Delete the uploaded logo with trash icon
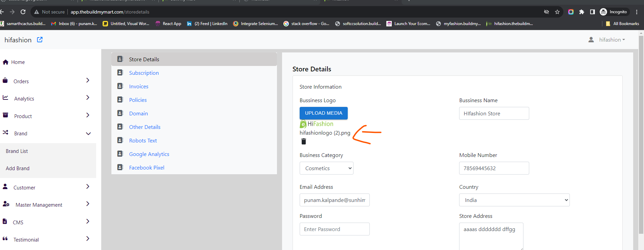This screenshot has height=250, width=644. pyautogui.click(x=304, y=141)
